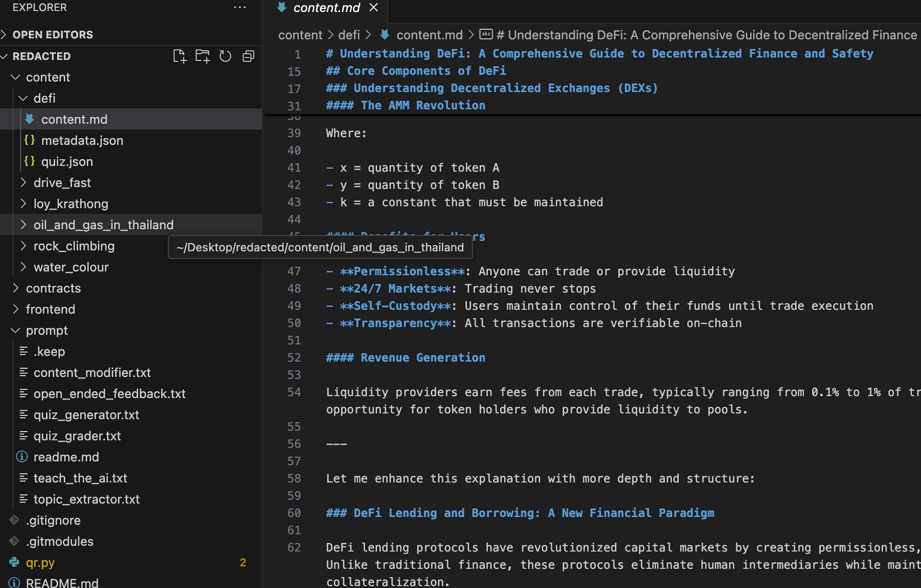Click line number 60 in the gutter
The image size is (921, 588).
pyautogui.click(x=294, y=513)
